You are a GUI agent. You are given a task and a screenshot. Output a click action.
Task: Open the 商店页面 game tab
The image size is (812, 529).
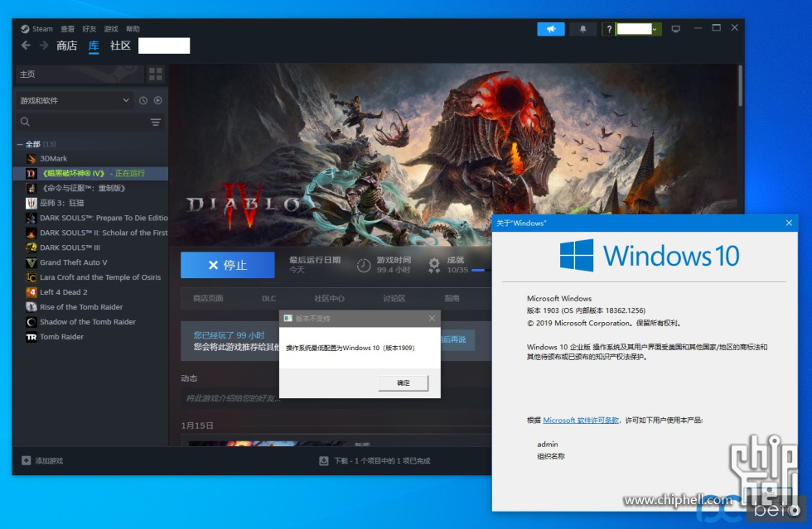pos(208,298)
